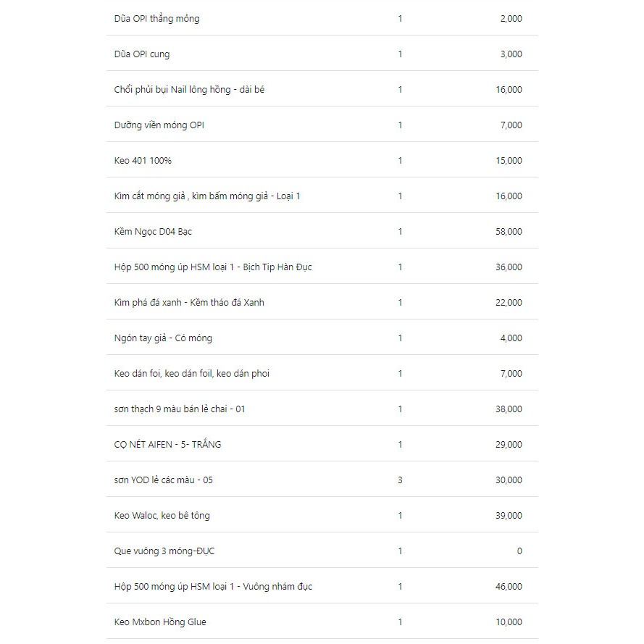Click the 46,000 price amount
The height and width of the screenshot is (644, 644).
(x=509, y=587)
